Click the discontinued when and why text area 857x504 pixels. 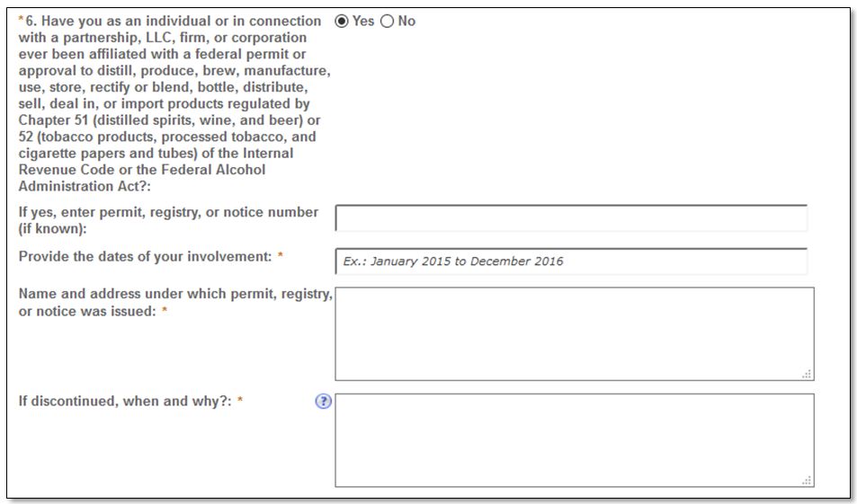[574, 439]
